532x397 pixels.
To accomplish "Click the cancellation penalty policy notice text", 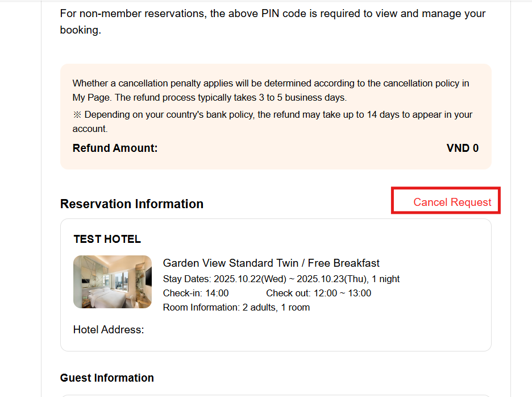I will click(x=271, y=84).
